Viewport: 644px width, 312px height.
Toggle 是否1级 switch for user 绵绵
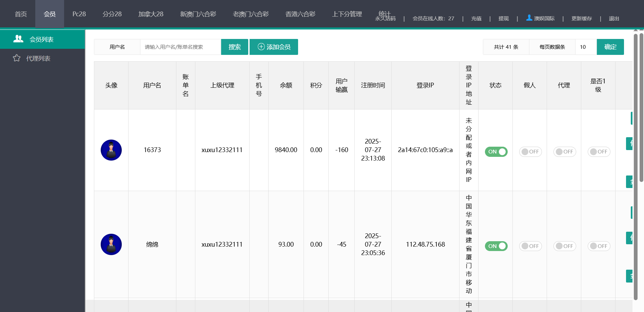(599, 246)
